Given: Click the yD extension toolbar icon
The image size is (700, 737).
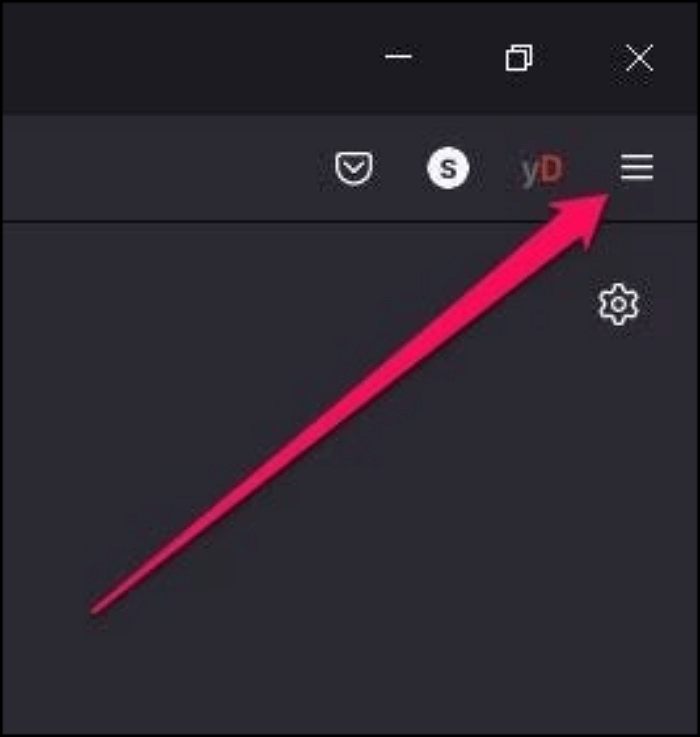Looking at the screenshot, I should click(542, 168).
